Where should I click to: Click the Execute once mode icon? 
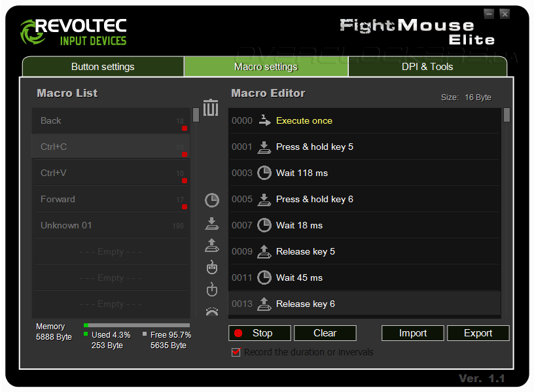tap(264, 120)
